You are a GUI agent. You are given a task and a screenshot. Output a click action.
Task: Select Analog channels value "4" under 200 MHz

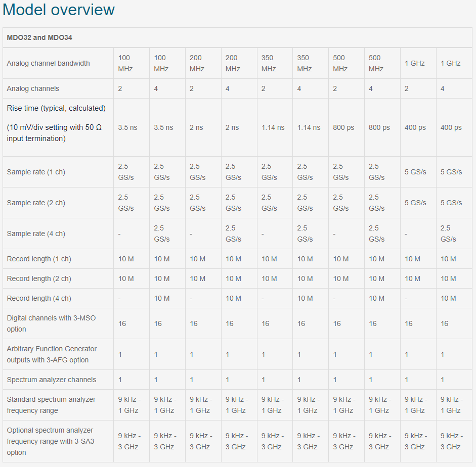227,88
